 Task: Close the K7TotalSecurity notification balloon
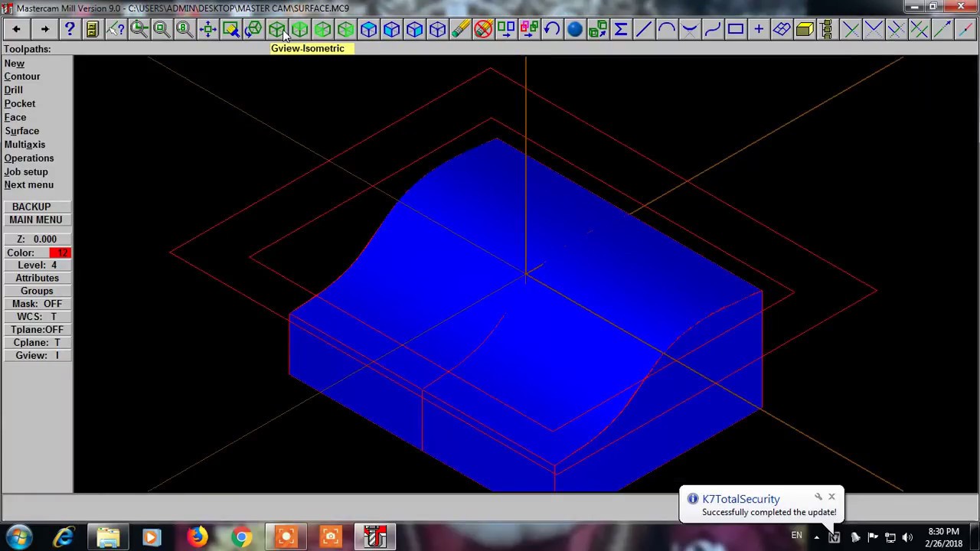tap(831, 497)
